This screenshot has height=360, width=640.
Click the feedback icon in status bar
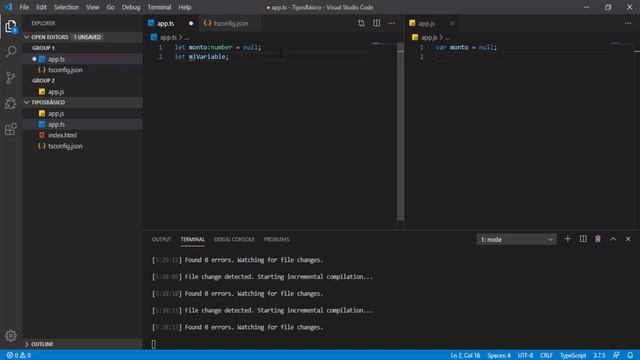[x=616, y=356]
